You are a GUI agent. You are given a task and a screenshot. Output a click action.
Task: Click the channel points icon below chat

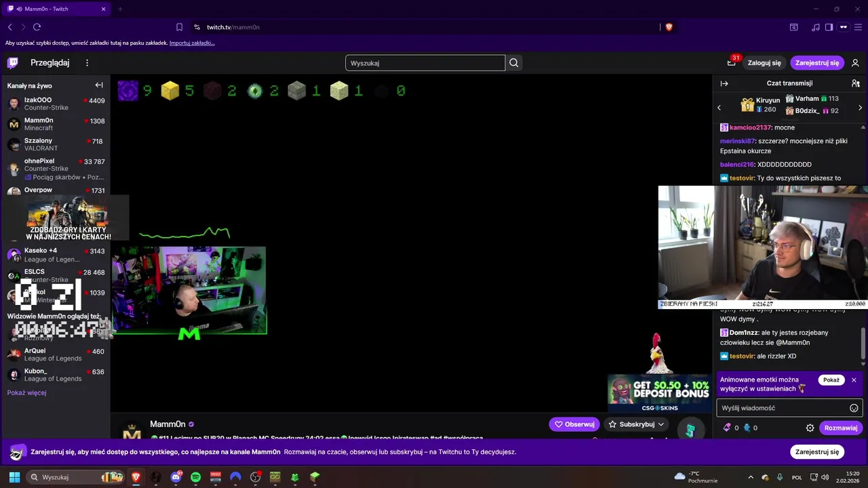(747, 428)
